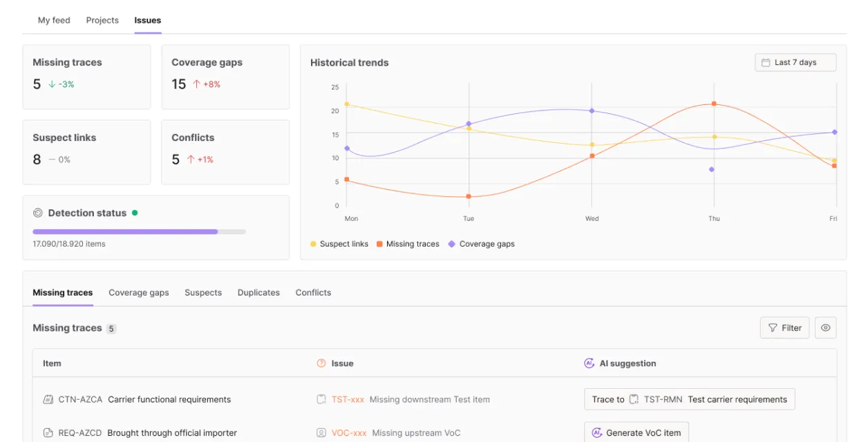Click the Wednesday Coverage gaps data point
Screen dimensions: 868x442
(x=592, y=110)
